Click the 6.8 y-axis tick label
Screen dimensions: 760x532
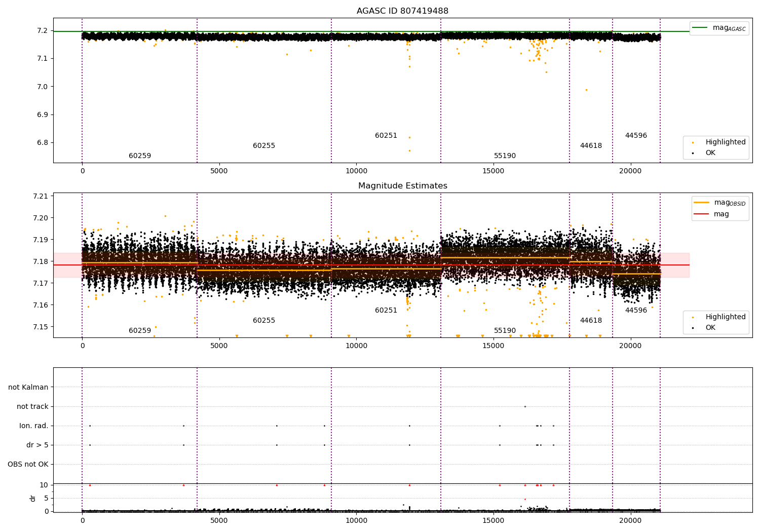click(42, 142)
